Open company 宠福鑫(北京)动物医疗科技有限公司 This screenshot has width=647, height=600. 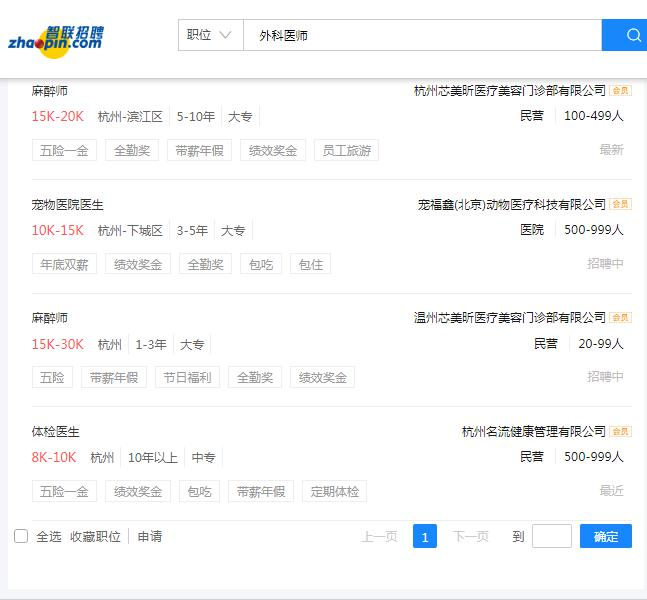pyautogui.click(x=511, y=205)
